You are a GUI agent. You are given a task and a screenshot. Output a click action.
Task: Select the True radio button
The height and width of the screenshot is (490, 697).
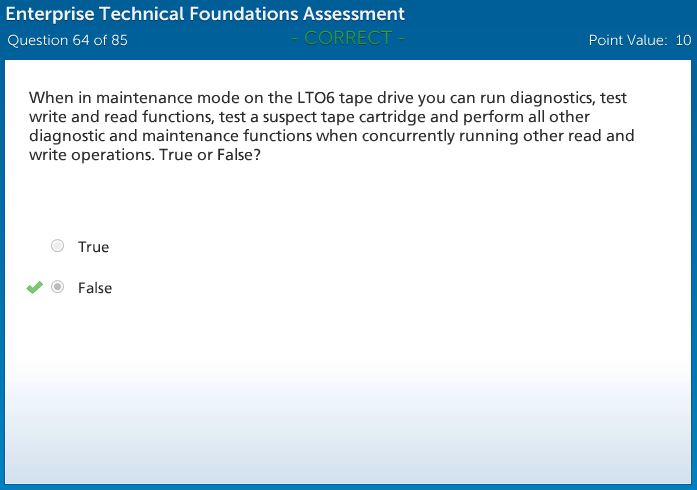point(58,246)
